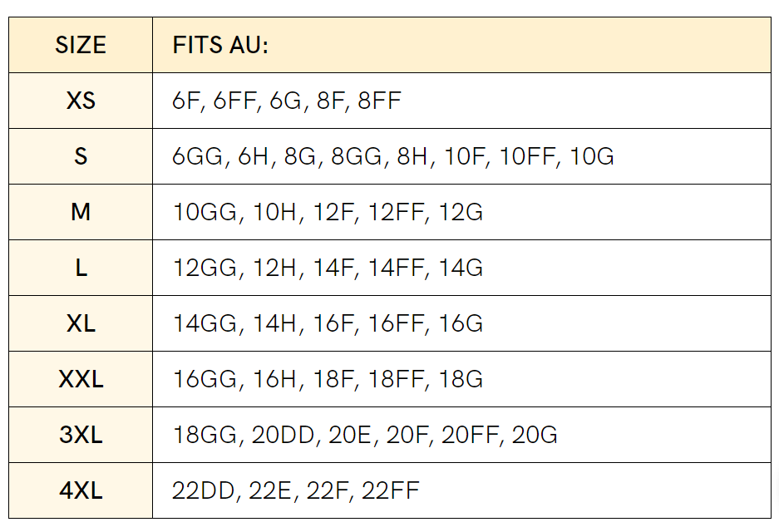Click the FITS AU: column header
The width and height of the screenshot is (779, 532).
click(220, 45)
